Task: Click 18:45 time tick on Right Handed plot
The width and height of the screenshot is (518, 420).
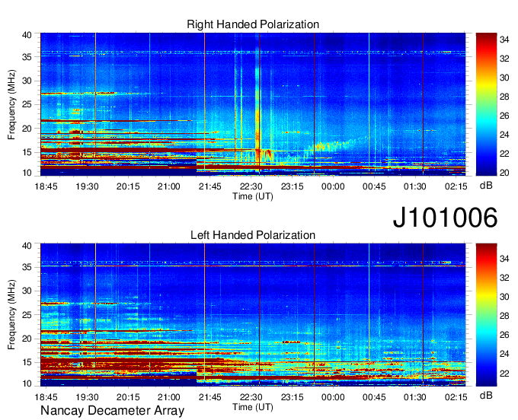Action: [x=46, y=186]
